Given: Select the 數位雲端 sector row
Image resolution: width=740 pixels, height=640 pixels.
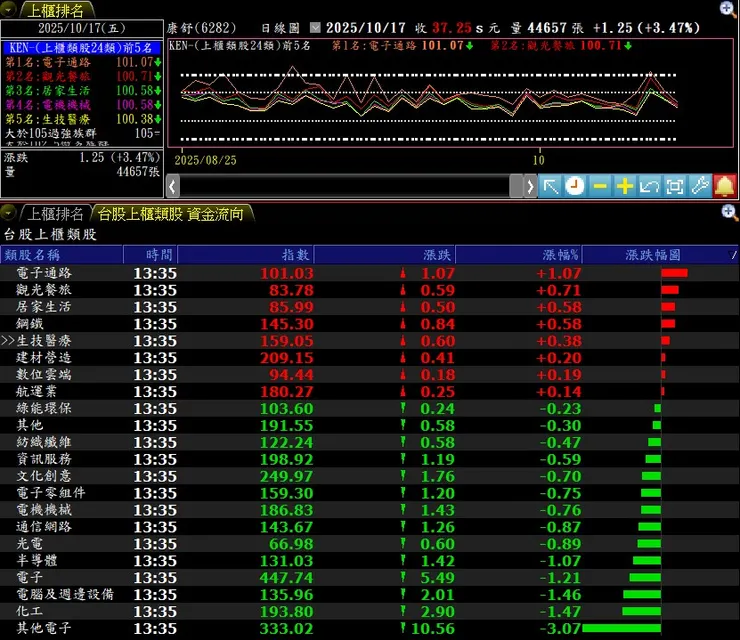Looking at the screenshot, I should pos(370,375).
